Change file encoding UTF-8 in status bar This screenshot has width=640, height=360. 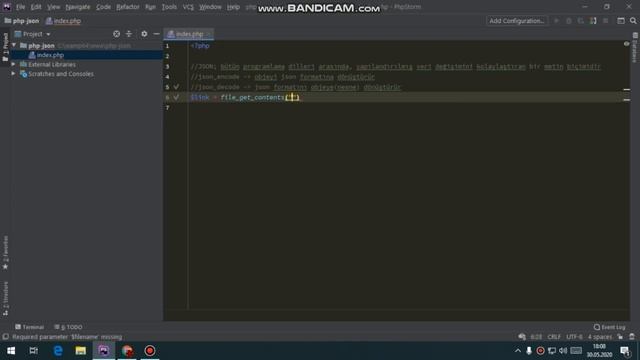(574, 337)
